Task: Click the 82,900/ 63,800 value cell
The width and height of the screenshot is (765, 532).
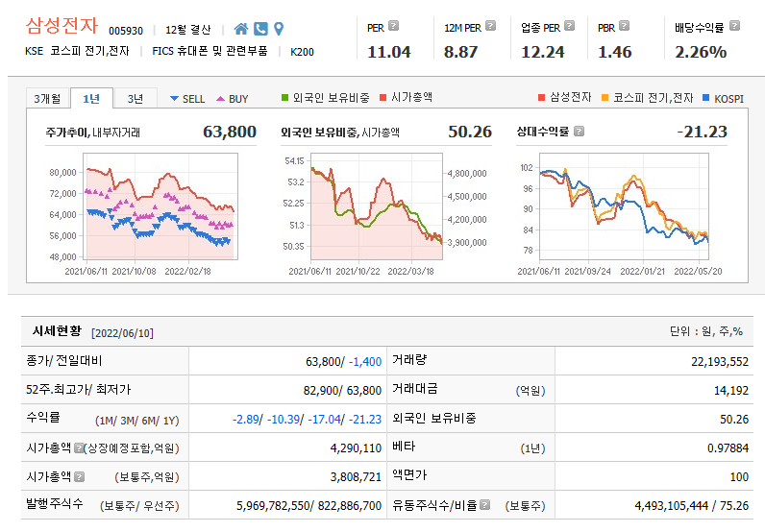Action: pyautogui.click(x=342, y=391)
